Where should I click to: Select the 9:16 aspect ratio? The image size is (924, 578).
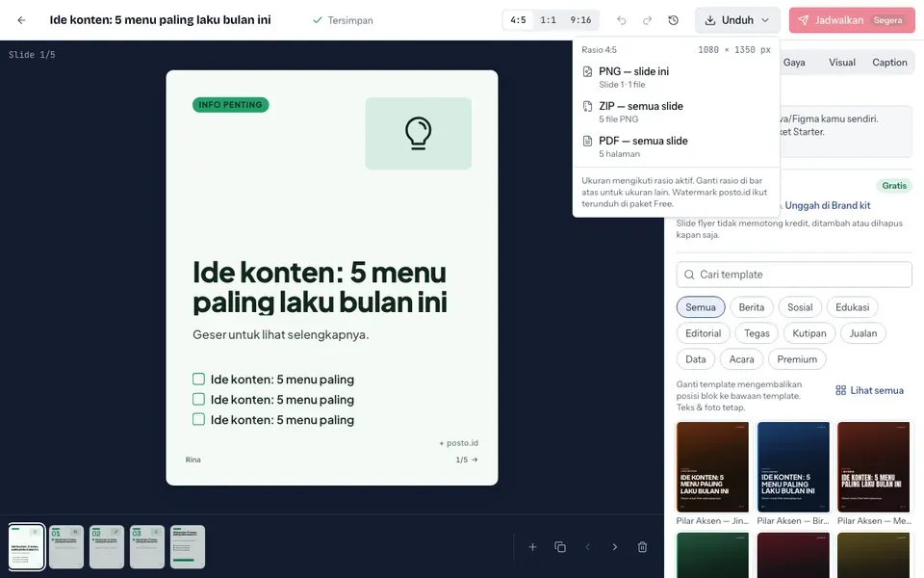[x=580, y=20]
